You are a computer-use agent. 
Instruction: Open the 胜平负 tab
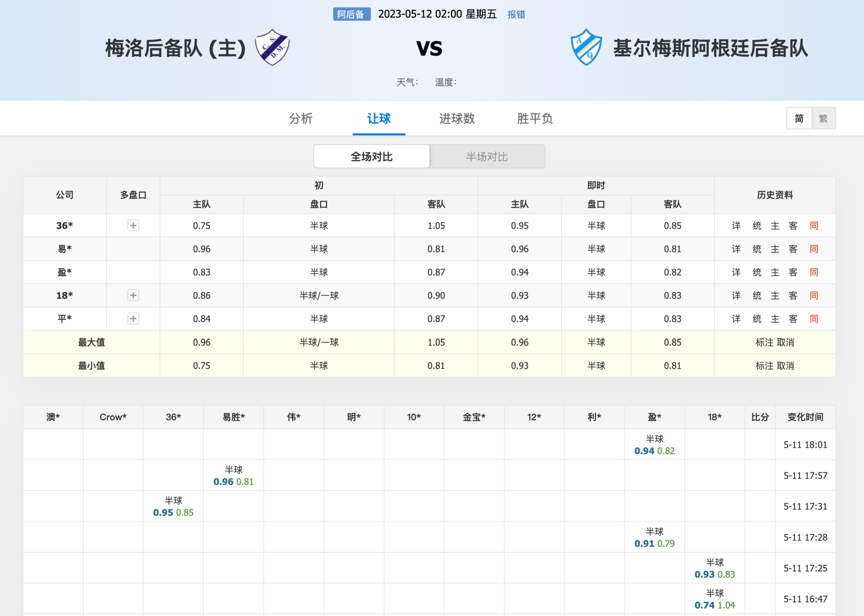pos(535,118)
